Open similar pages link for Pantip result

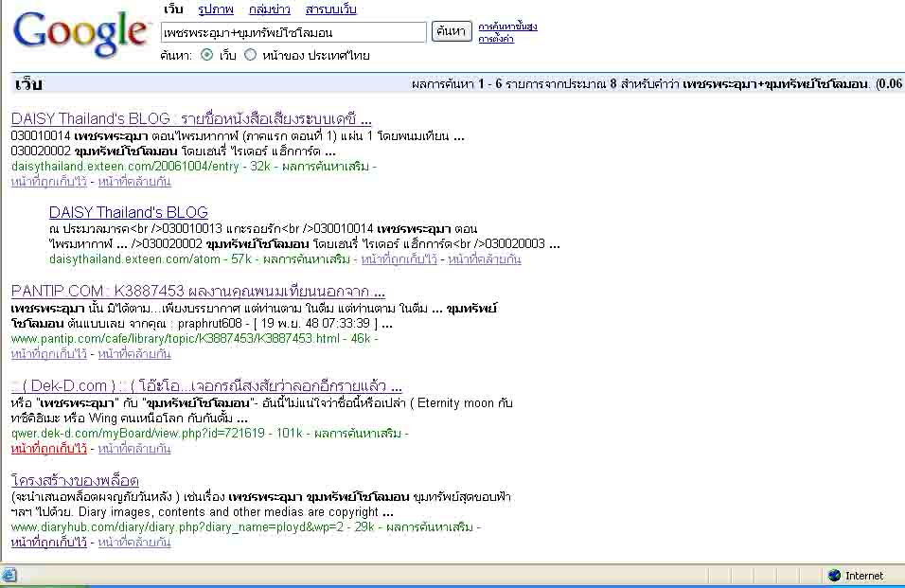coord(134,353)
